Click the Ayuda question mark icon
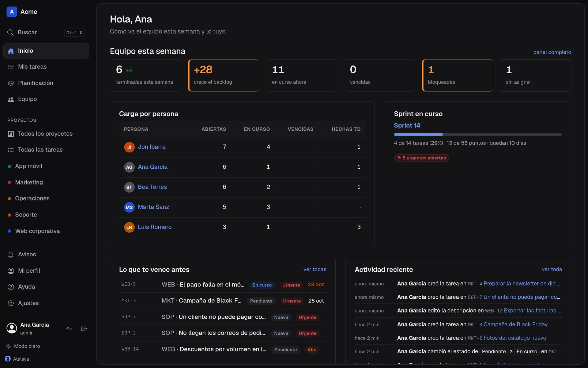Screen dimensions: 588x368 point(11,287)
